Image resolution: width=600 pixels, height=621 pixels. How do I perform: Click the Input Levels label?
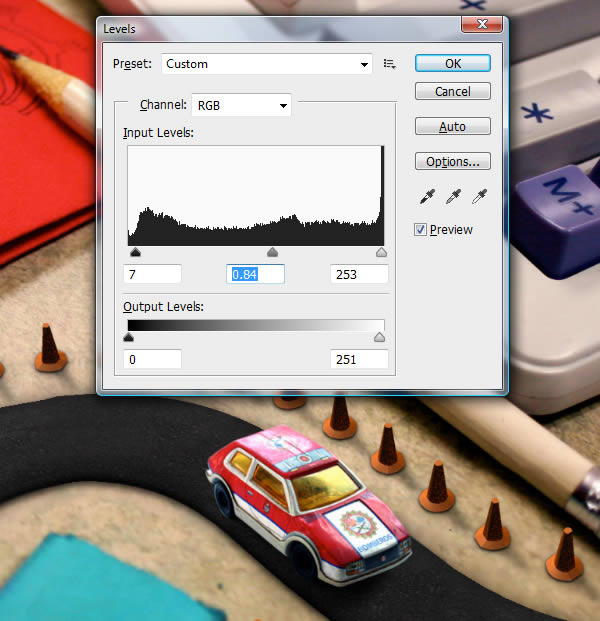(158, 133)
